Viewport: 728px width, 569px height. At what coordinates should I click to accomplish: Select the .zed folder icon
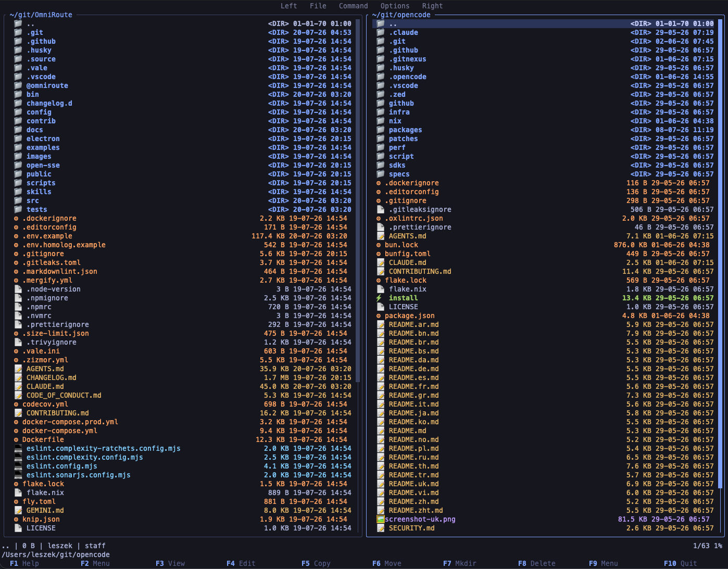point(381,94)
